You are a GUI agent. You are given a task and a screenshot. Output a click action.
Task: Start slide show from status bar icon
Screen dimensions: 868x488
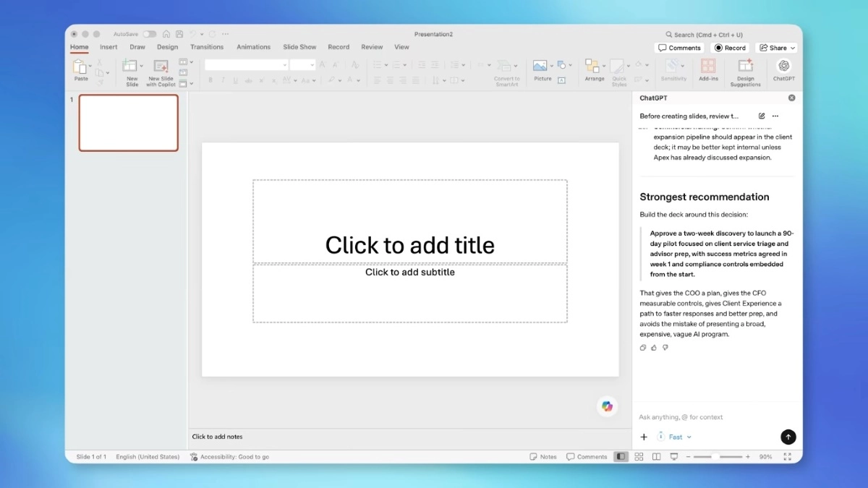[x=674, y=457]
